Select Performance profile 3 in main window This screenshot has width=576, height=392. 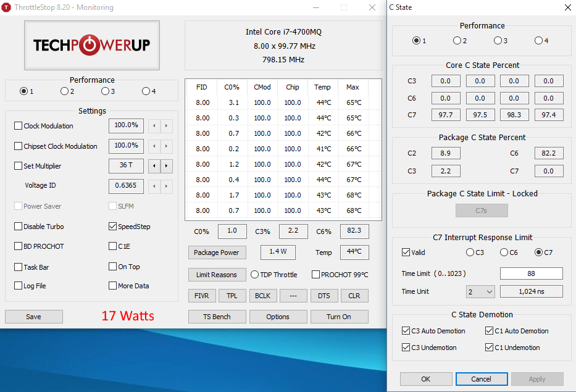pyautogui.click(x=105, y=91)
